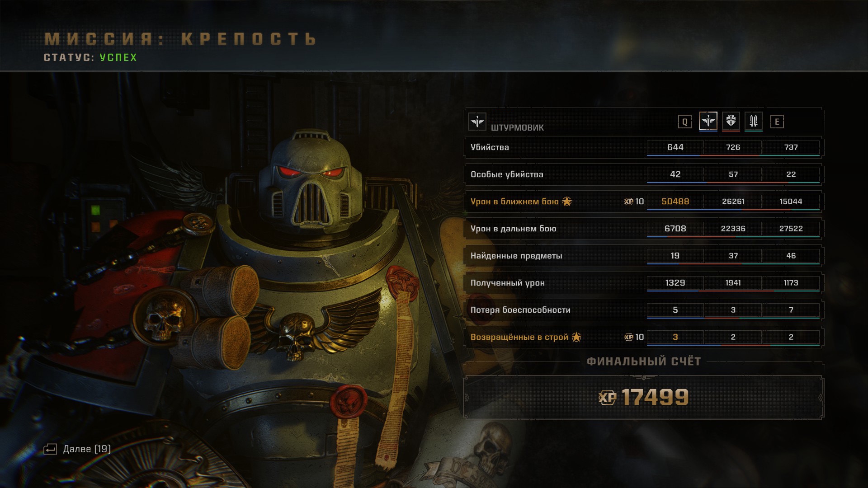Click the Урон в дальнем бою row label
This screenshot has height=488, width=868.
[x=513, y=229]
